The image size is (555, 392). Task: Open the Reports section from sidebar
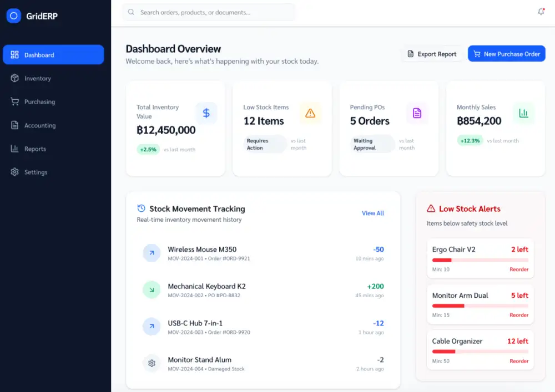14,149
